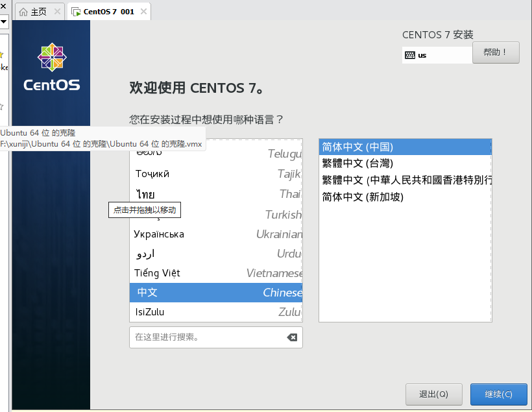Switch to the 主页 tab

point(40,12)
